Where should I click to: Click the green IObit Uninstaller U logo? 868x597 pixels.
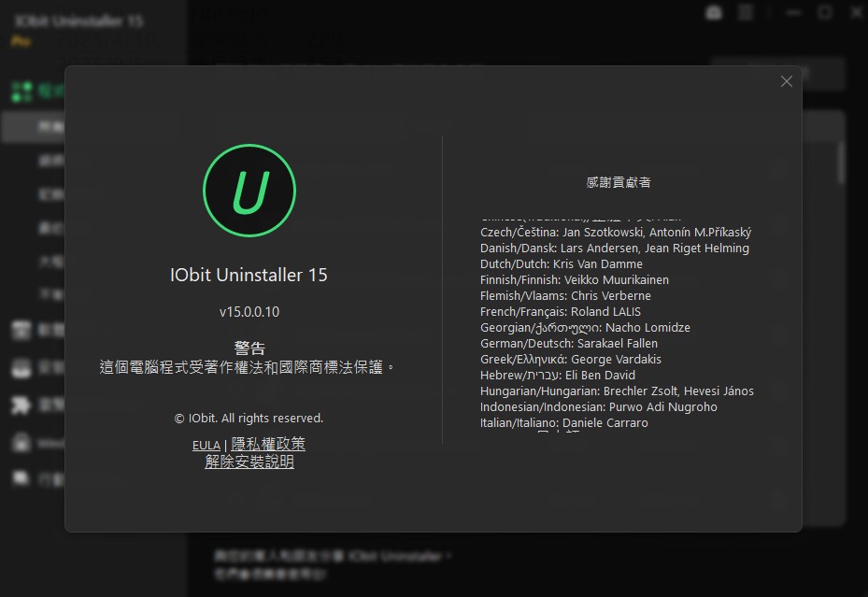click(x=249, y=192)
